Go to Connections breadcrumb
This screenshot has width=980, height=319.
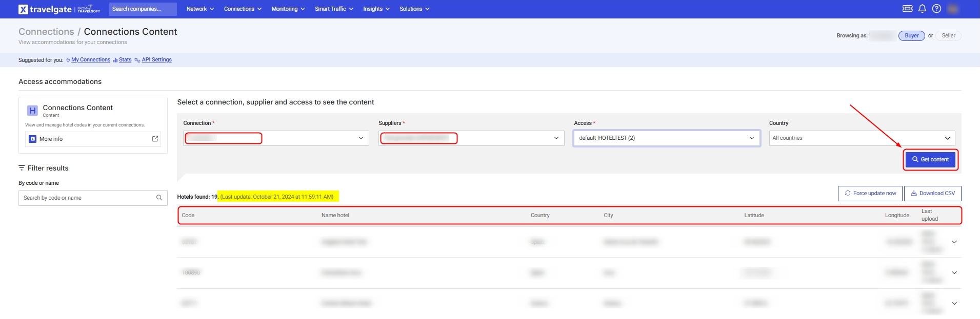point(46,32)
